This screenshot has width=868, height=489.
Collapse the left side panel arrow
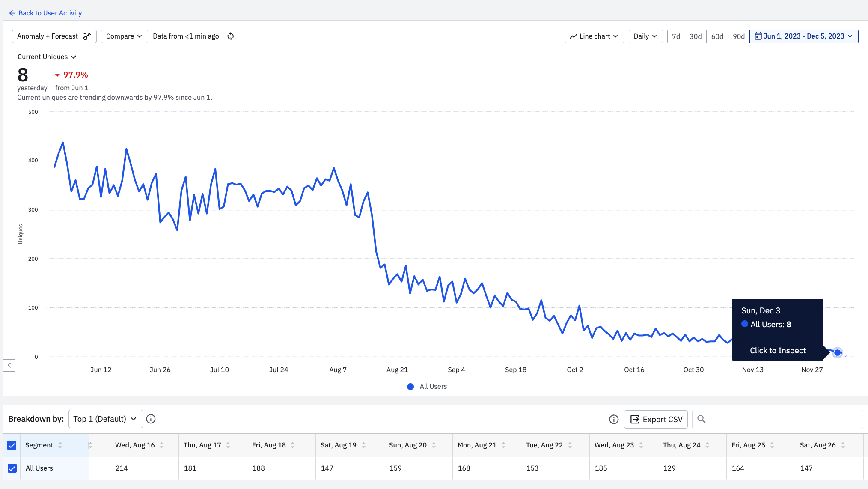coord(9,365)
